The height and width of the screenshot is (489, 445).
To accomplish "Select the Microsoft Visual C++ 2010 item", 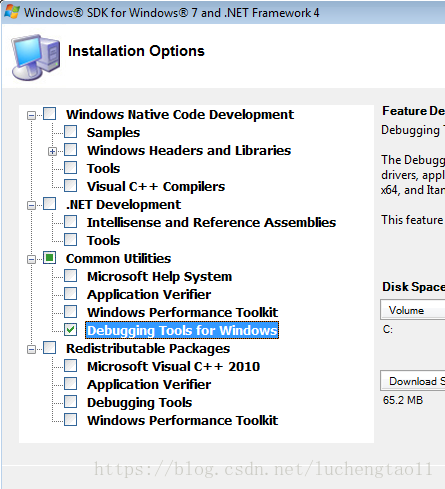I will [x=173, y=366].
